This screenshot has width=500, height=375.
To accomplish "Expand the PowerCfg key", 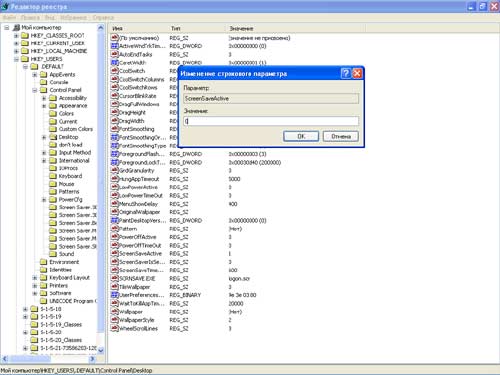I will [x=44, y=200].
